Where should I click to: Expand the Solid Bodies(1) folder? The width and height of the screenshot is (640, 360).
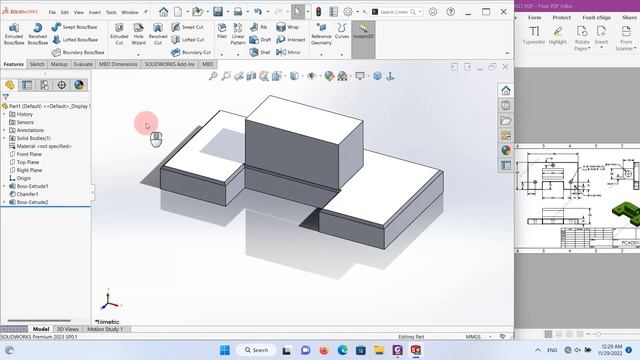click(4, 138)
